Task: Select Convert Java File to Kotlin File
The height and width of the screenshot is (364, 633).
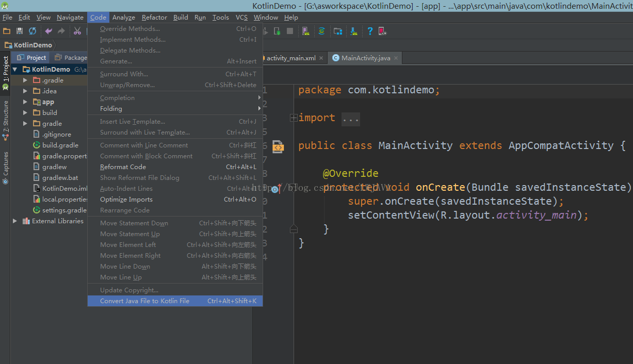Action: tap(175, 301)
